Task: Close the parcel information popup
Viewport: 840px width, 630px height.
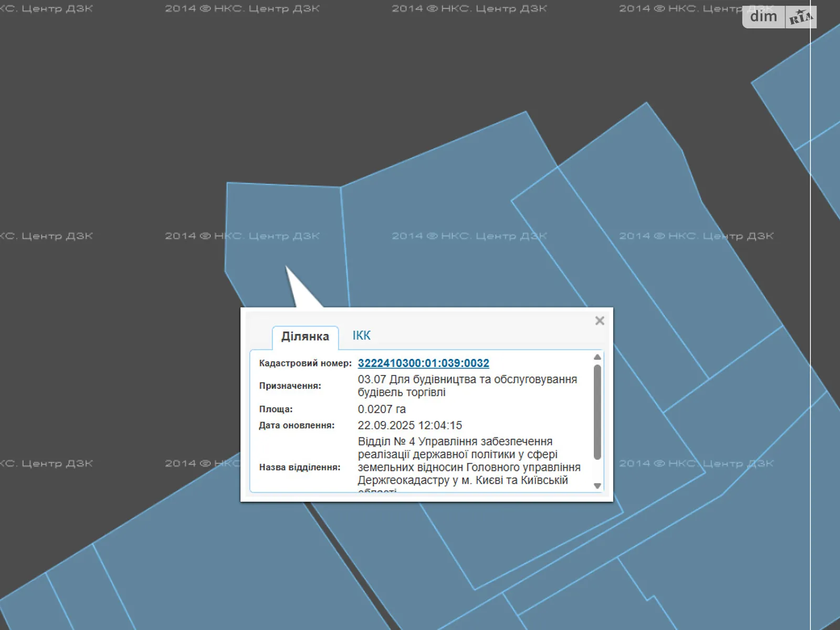Action: point(600,321)
